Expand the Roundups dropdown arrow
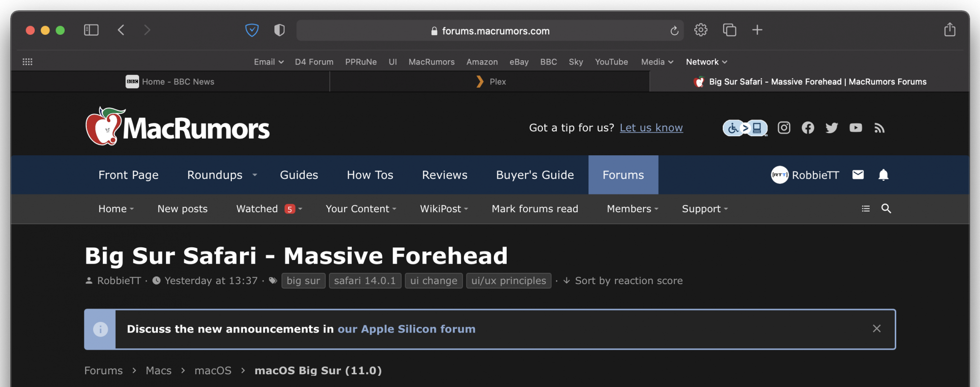This screenshot has height=387, width=980. (255, 175)
